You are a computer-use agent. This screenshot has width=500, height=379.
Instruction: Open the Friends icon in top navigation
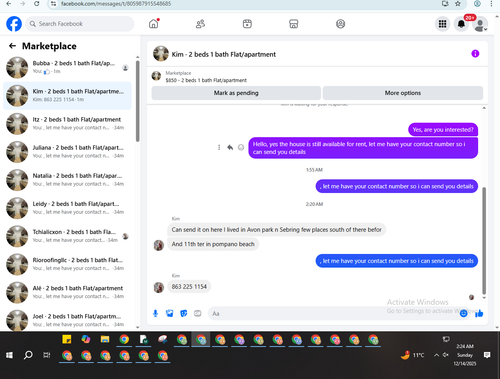tap(200, 24)
